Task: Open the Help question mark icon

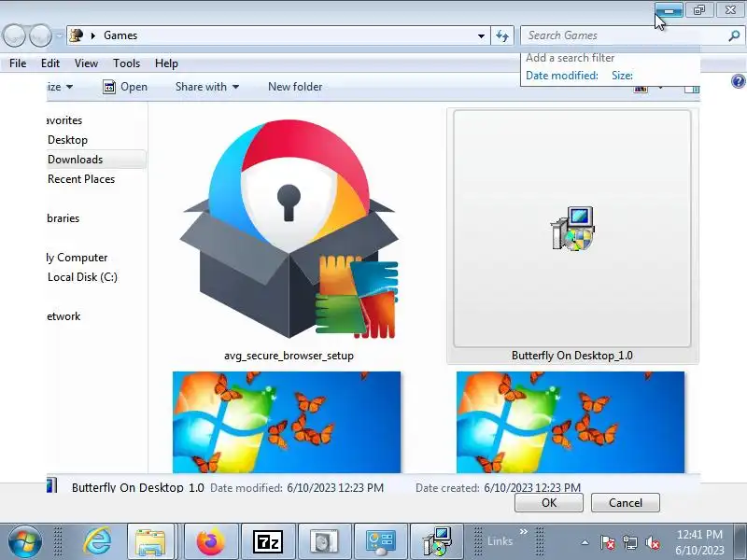Action: (x=738, y=81)
